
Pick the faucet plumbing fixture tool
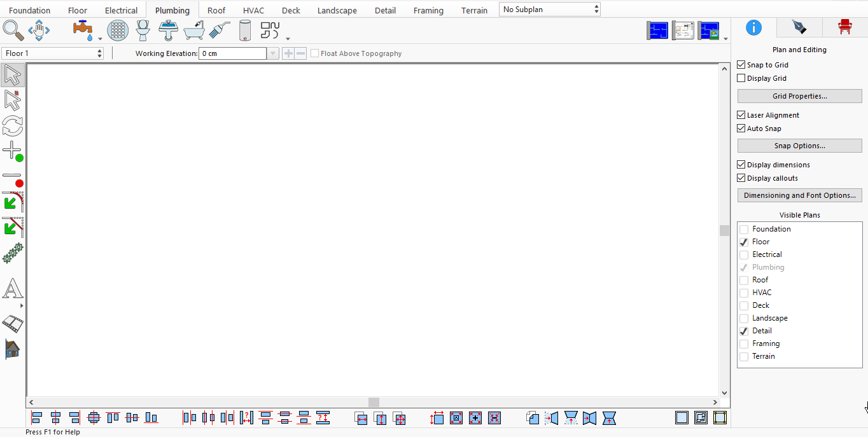click(x=83, y=30)
